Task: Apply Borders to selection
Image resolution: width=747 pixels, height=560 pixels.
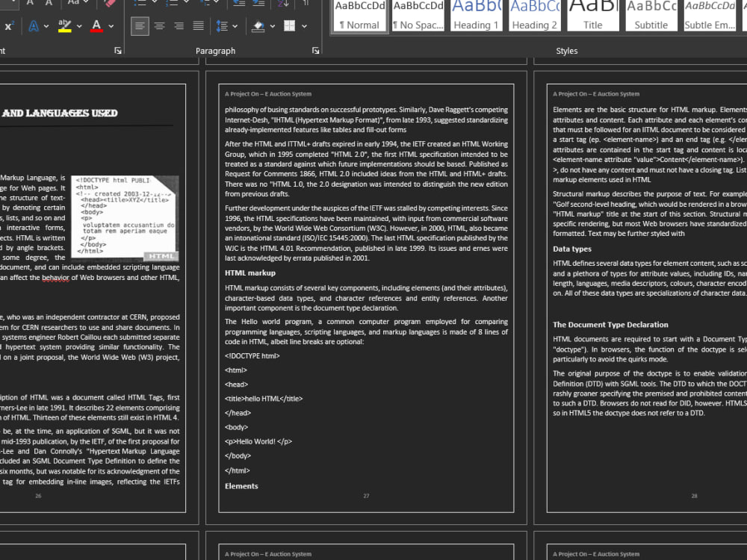Action: [x=290, y=26]
